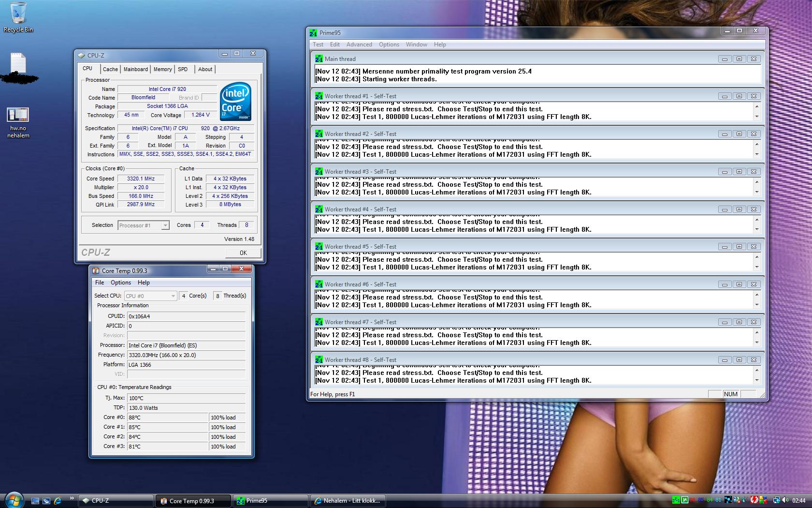
Task: Click the Prime95 tray icon
Action: pyautogui.click(x=676, y=500)
